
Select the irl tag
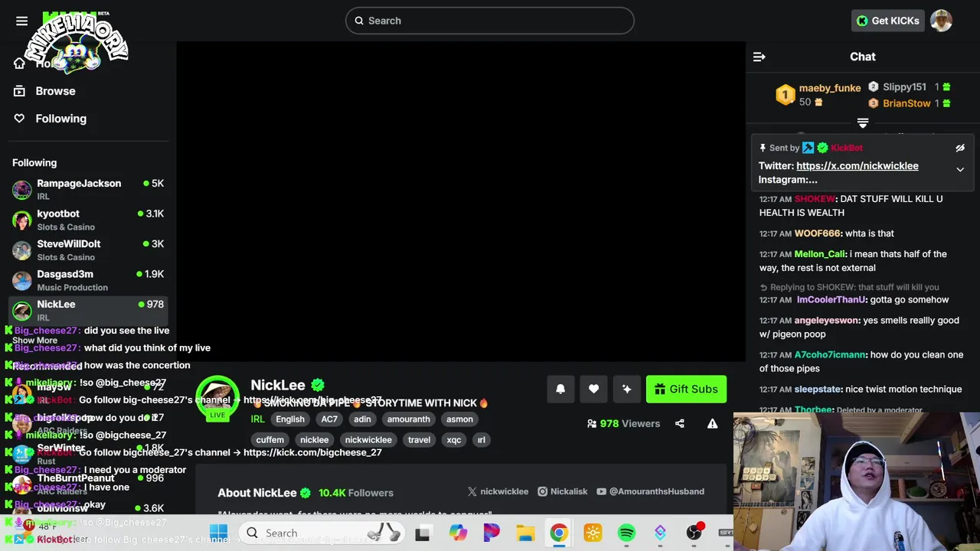(481, 439)
